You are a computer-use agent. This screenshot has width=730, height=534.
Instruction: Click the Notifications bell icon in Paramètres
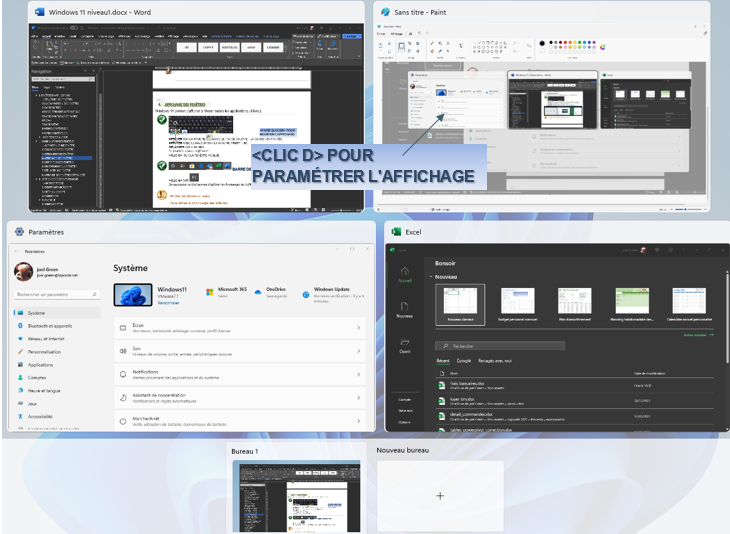tap(123, 374)
